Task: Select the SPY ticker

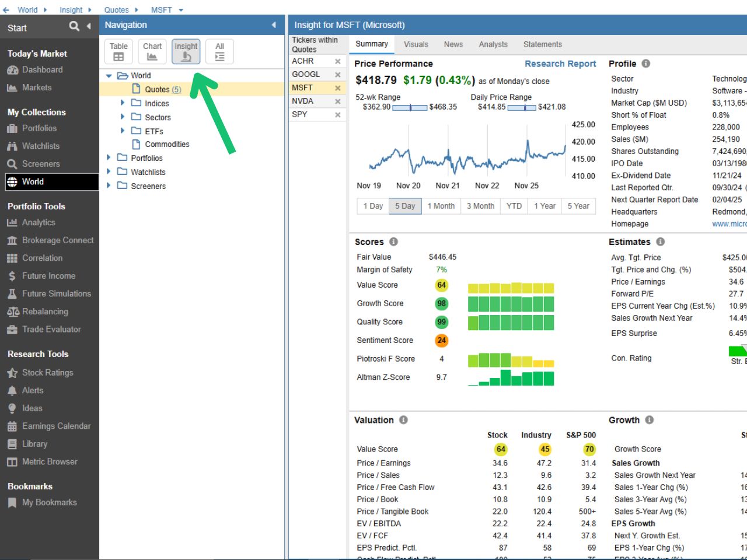Action: coord(299,114)
